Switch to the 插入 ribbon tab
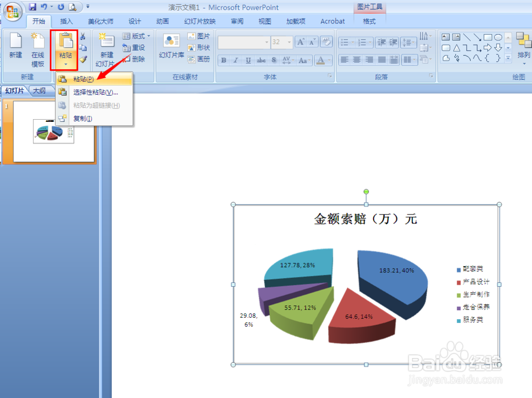 tap(66, 21)
